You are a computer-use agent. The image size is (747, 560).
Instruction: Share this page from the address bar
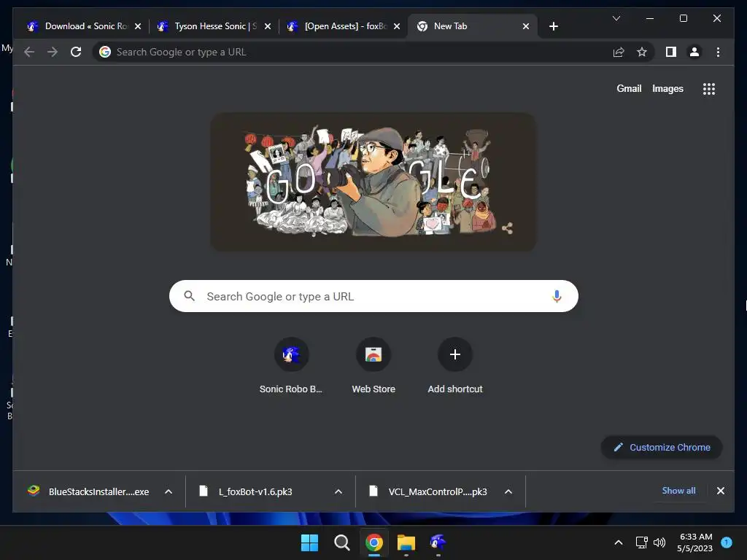pos(619,52)
